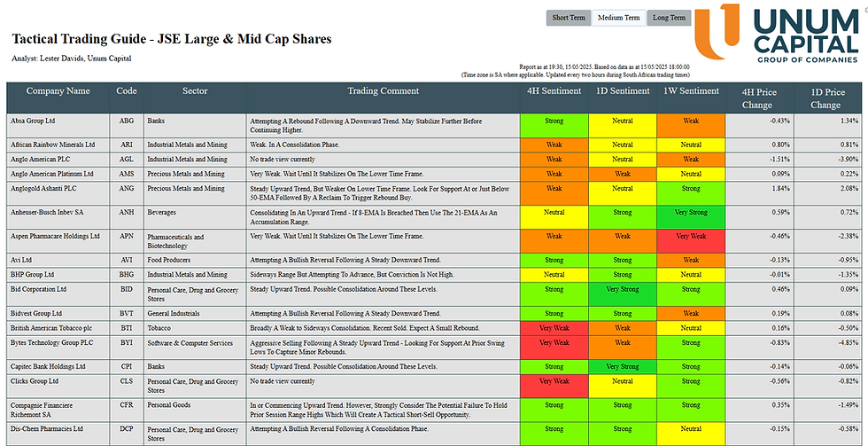Click Capitec's Very Strong 1D sentiment cell

click(x=623, y=367)
